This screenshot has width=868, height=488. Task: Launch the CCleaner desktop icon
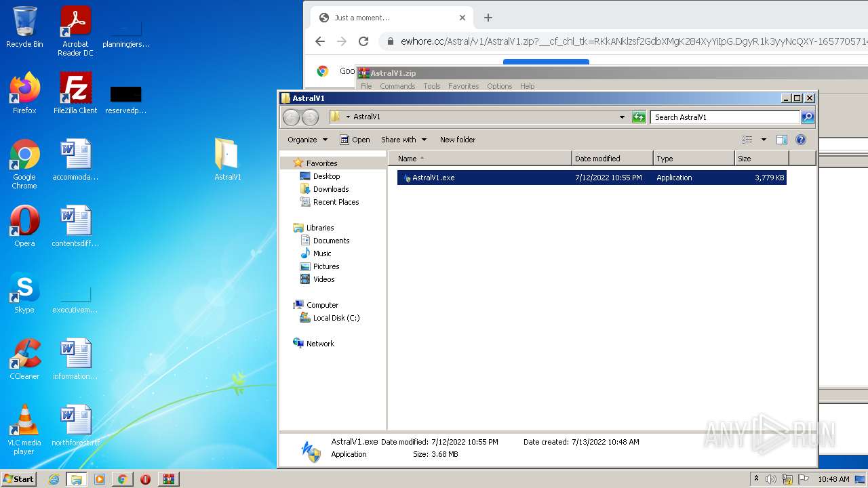click(x=24, y=359)
